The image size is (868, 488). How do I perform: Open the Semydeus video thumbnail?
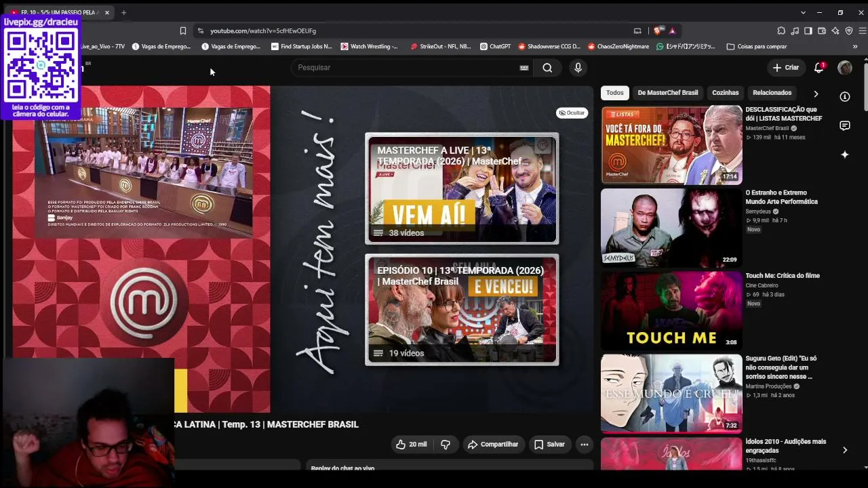click(x=671, y=228)
